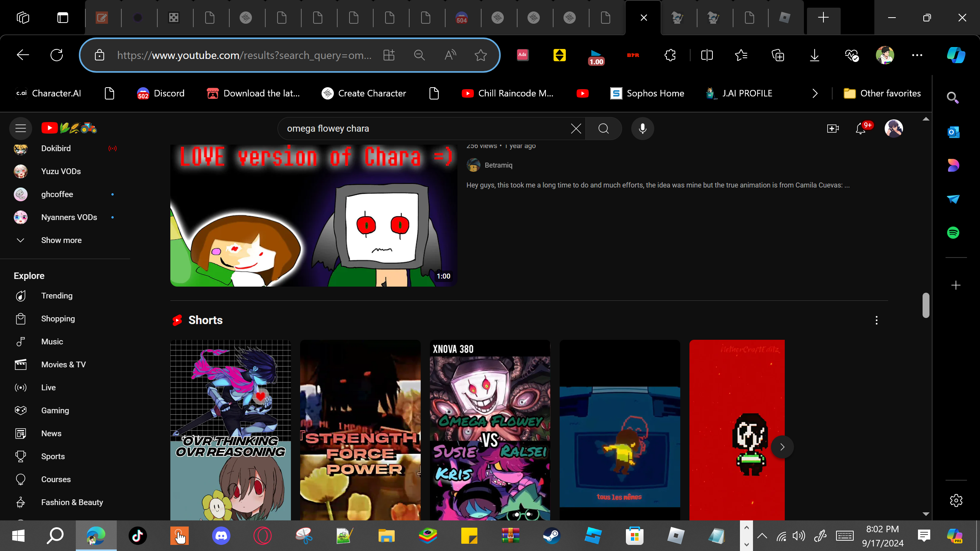
Task: Open Gaming in Explore section
Action: (x=55, y=411)
